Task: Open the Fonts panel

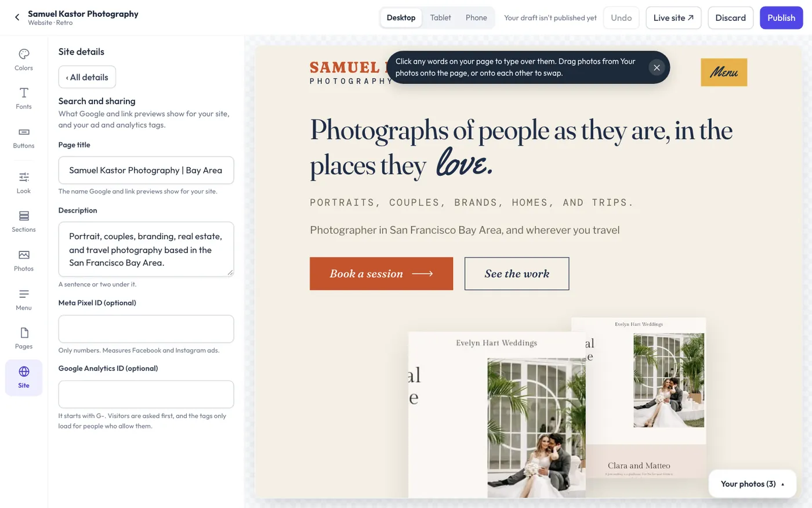Action: pyautogui.click(x=24, y=99)
